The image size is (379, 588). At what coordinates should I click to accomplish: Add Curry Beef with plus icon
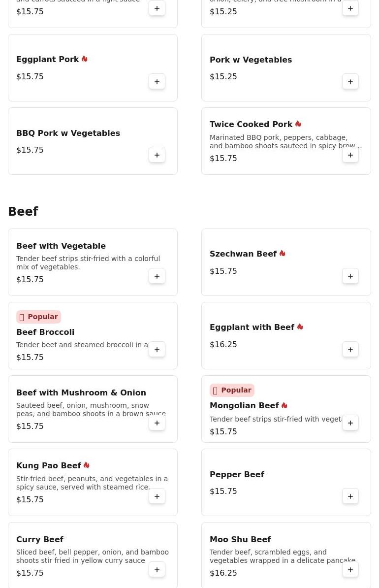click(x=157, y=570)
